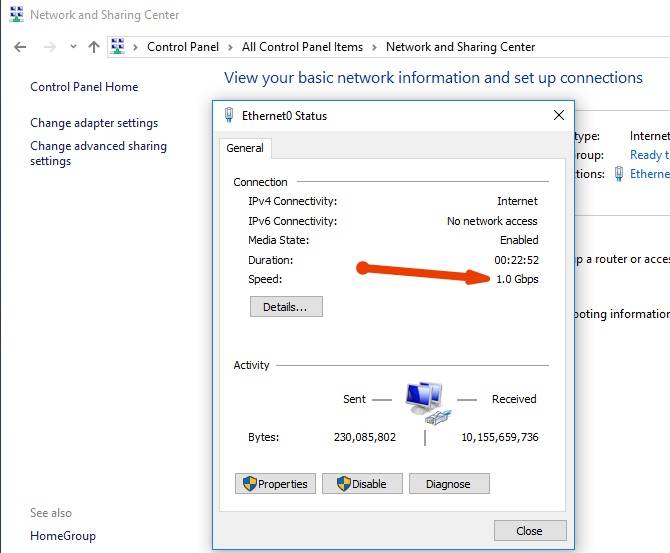Expand the chevron after Control Panel breadcrumb
Viewport: 670px width, 553px height.
pyautogui.click(x=232, y=47)
